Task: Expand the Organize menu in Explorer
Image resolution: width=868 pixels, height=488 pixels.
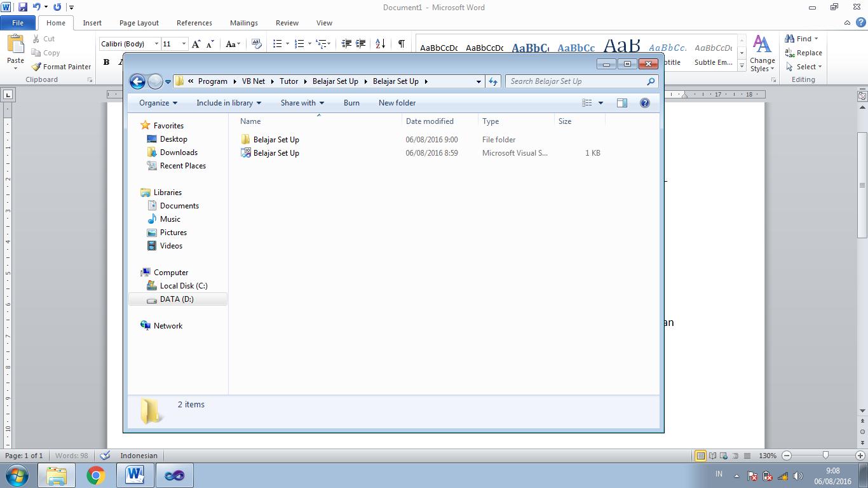Action: pos(158,103)
